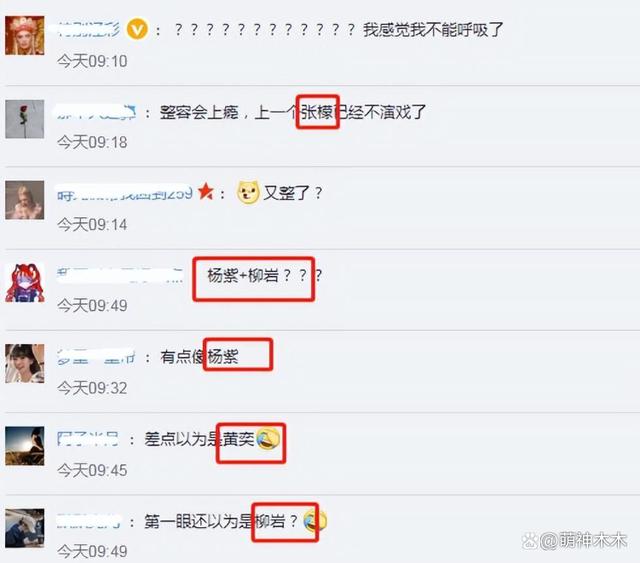Click the blurred username of first commenter
This screenshot has width=640, height=563.
89,29
